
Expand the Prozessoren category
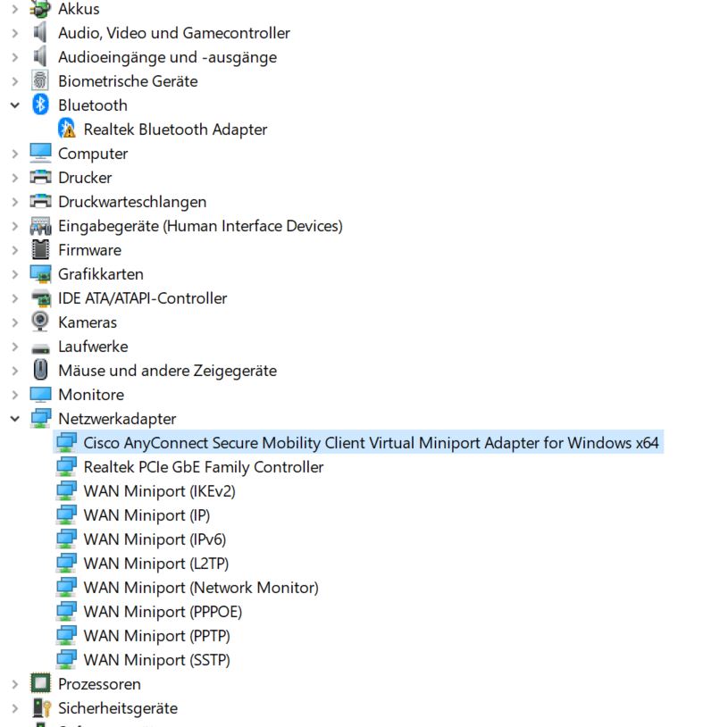pos(15,684)
